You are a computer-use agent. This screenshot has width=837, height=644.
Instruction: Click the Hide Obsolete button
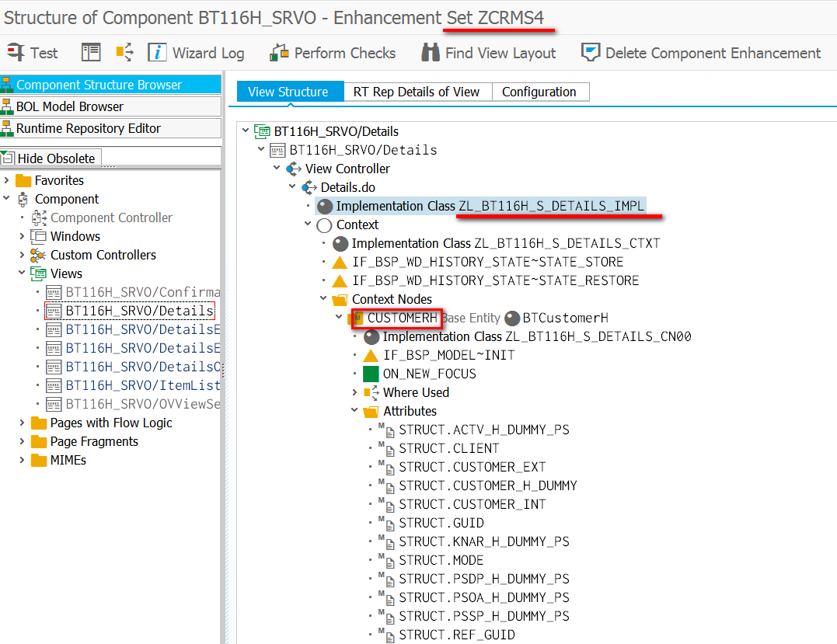click(51, 158)
